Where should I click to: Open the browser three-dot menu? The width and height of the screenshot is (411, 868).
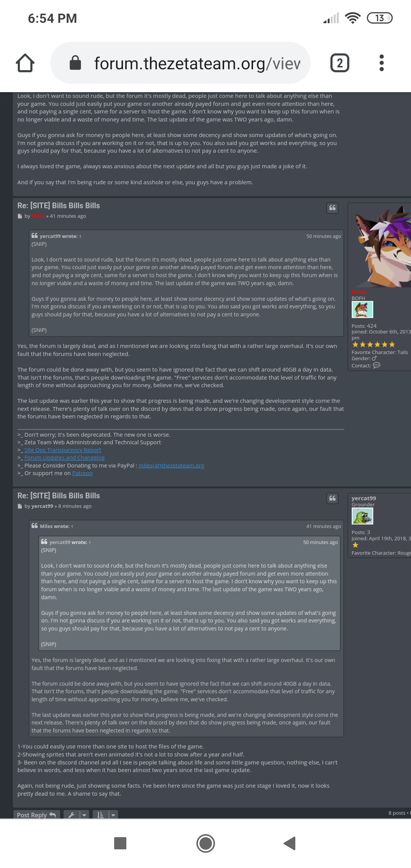(382, 63)
